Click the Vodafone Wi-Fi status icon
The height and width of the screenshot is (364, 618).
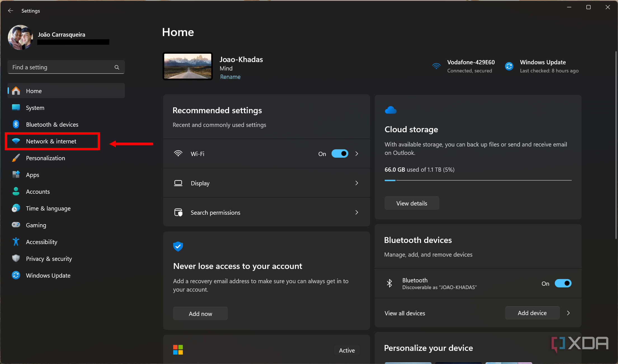point(436,66)
